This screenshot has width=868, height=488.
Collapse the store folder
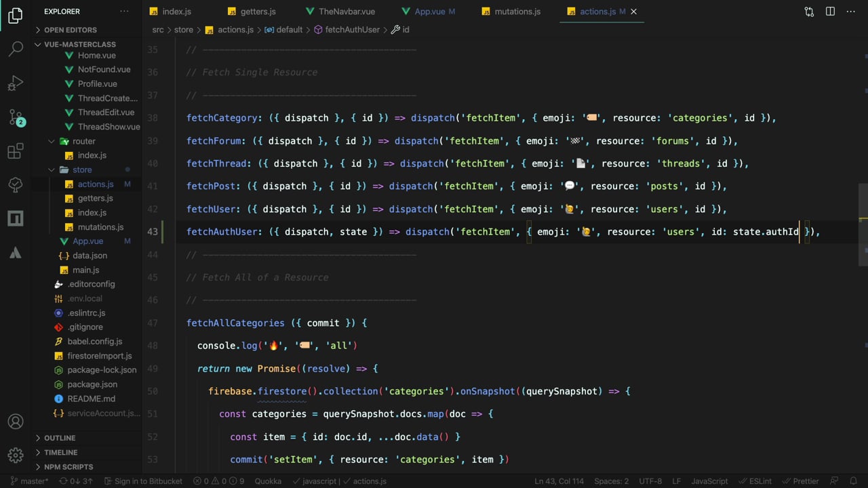pos(82,169)
